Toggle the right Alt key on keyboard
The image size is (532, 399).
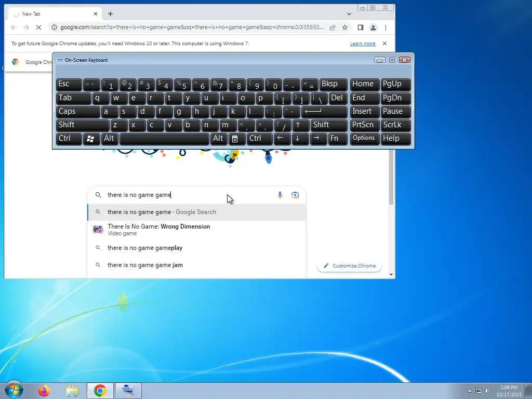pos(219,139)
